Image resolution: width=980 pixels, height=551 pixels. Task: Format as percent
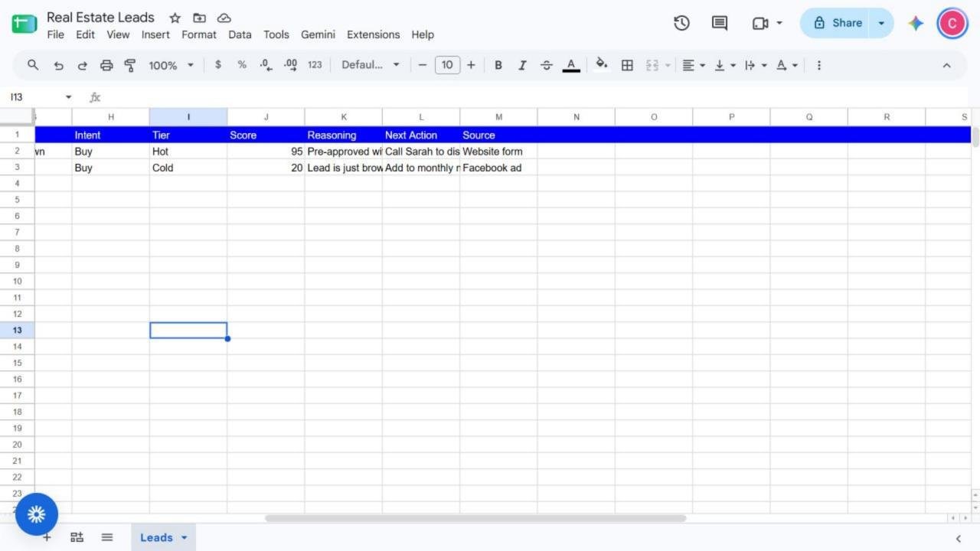[x=242, y=65]
